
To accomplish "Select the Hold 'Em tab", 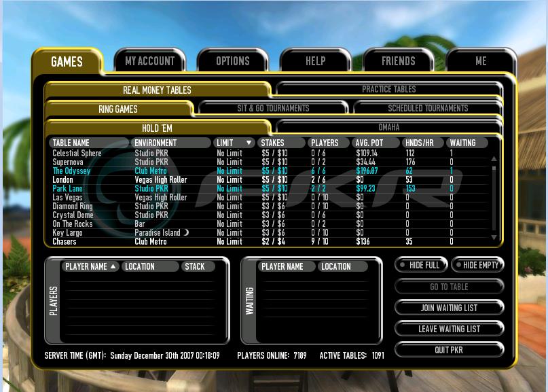I will click(157, 128).
